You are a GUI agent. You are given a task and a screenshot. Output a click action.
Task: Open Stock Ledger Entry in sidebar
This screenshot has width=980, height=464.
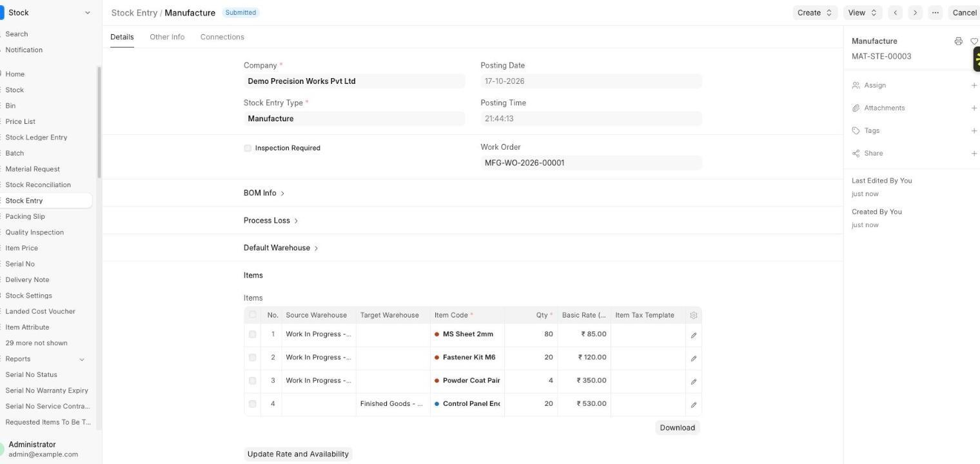click(x=36, y=137)
